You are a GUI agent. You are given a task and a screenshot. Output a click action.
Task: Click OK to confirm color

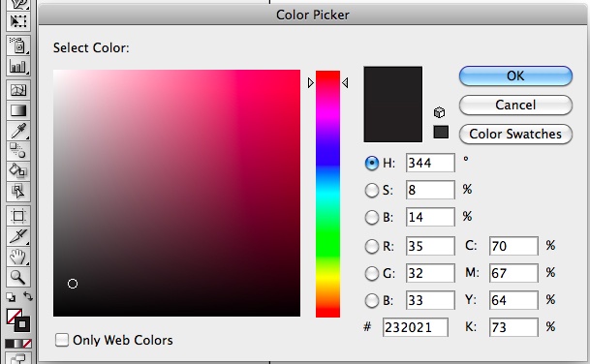pyautogui.click(x=515, y=76)
